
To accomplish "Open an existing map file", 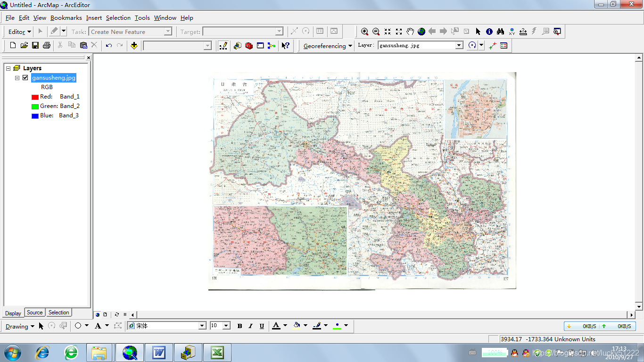I will pos(24,45).
